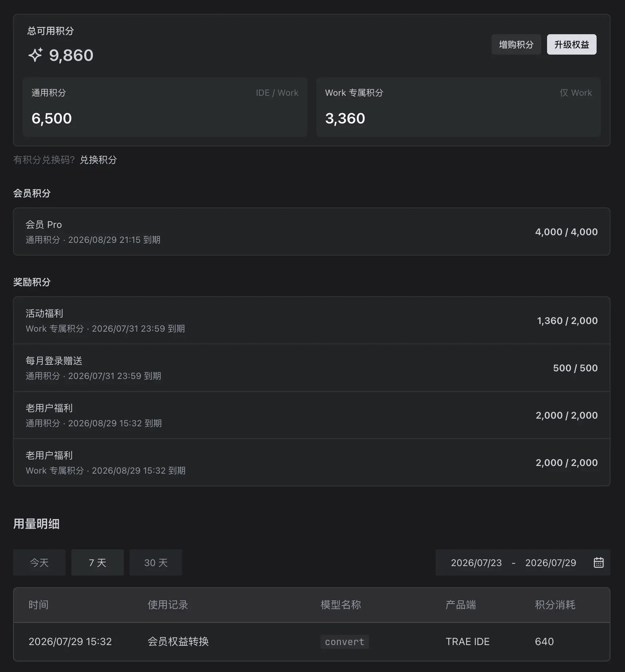Click the 通用积分 6,500 card

pyautogui.click(x=165, y=107)
